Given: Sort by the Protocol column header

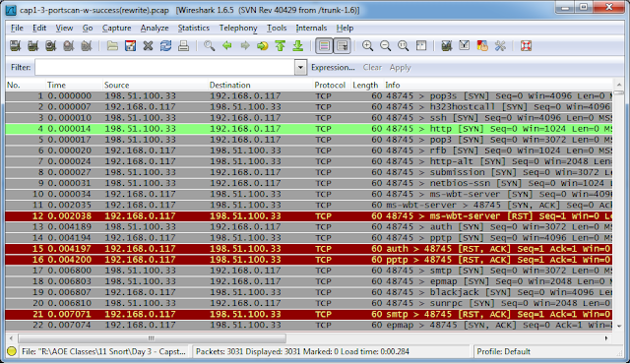Looking at the screenshot, I should pyautogui.click(x=331, y=85).
